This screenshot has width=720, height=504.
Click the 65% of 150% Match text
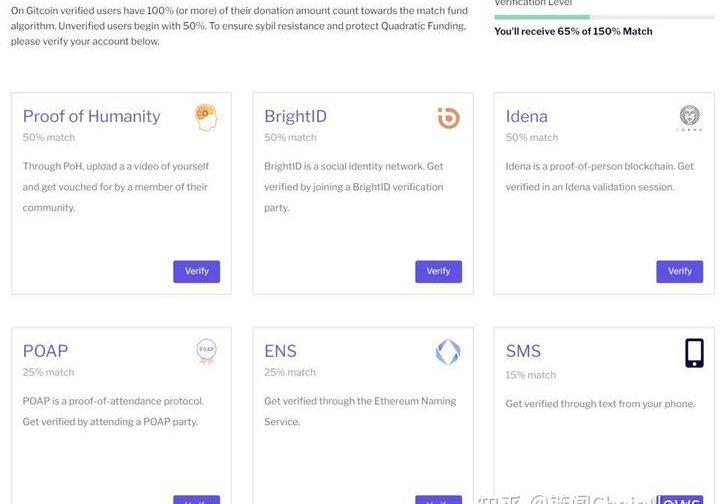(605, 31)
